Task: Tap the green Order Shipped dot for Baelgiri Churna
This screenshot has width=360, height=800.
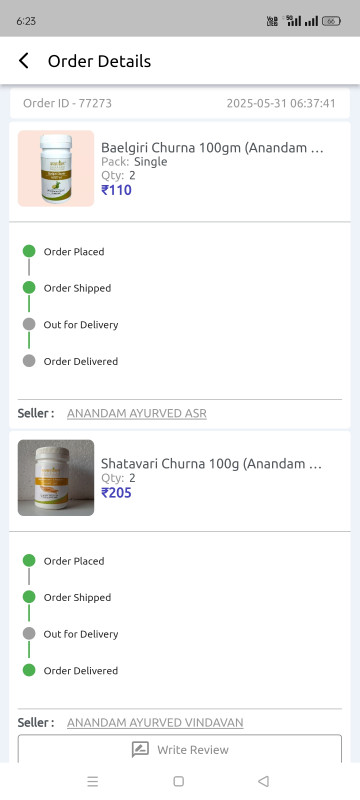Action: 29,287
